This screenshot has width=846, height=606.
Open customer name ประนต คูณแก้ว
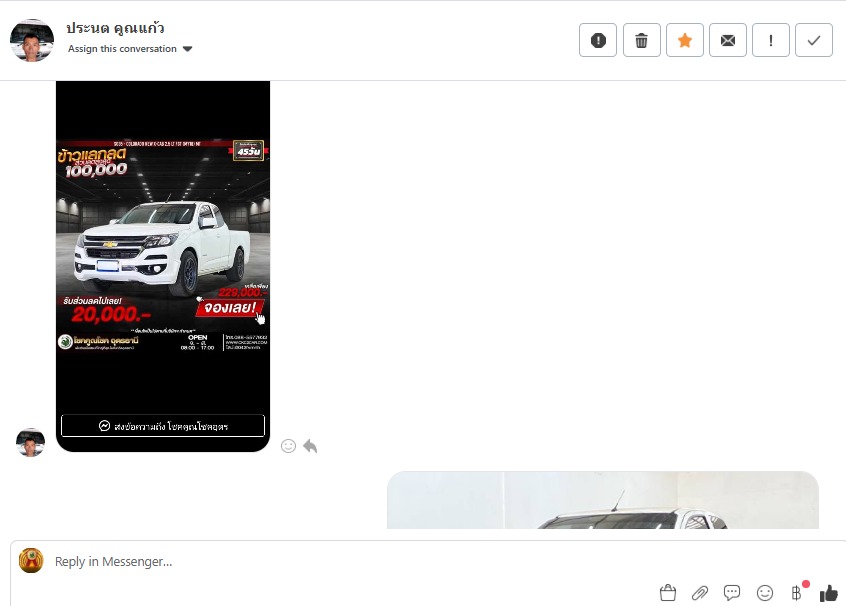(x=115, y=28)
